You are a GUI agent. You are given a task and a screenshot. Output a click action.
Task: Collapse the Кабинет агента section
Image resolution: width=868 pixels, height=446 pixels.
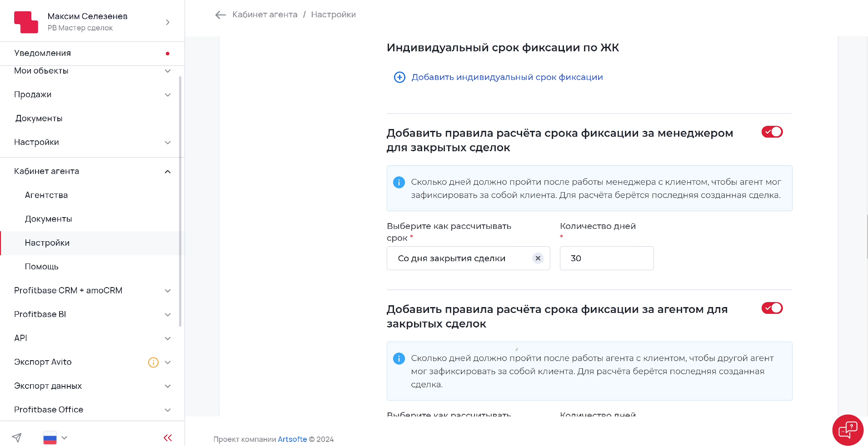click(x=168, y=172)
